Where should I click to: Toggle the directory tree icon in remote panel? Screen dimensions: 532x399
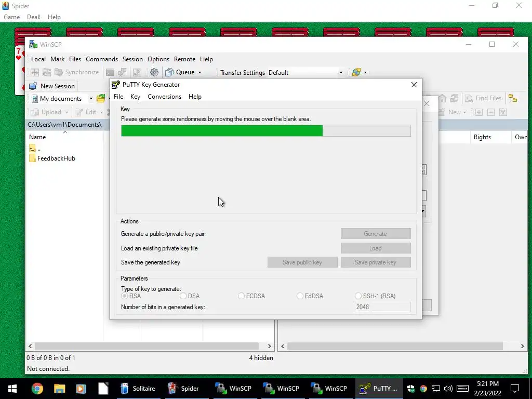click(513, 98)
